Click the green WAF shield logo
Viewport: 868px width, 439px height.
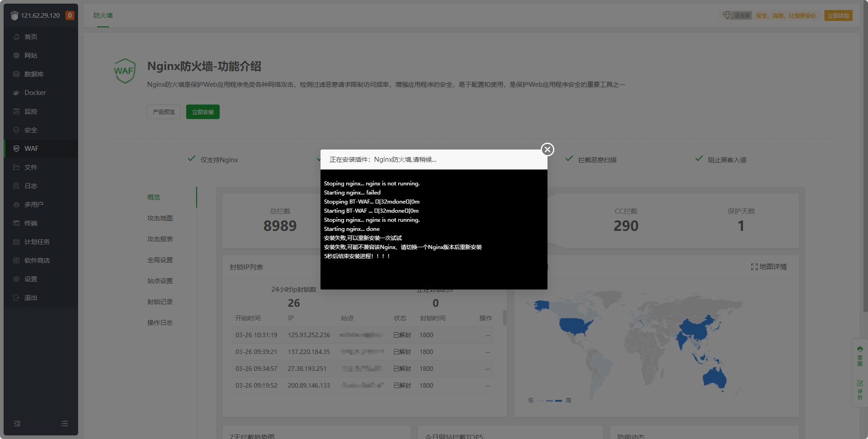click(x=124, y=71)
